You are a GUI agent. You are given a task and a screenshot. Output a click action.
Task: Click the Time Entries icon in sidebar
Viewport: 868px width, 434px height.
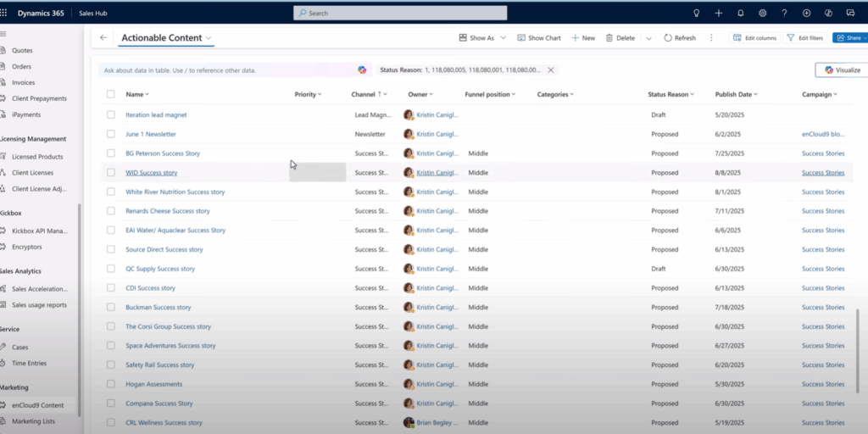tap(3, 363)
